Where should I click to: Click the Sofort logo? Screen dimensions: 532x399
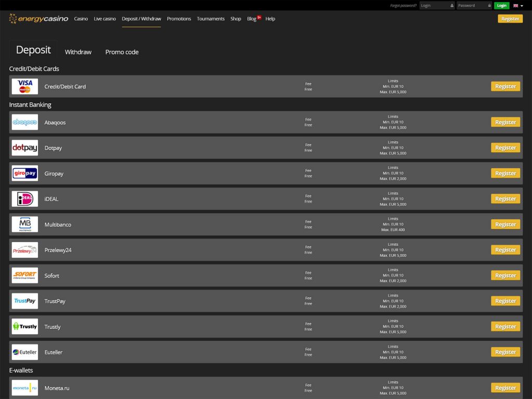tap(25, 275)
